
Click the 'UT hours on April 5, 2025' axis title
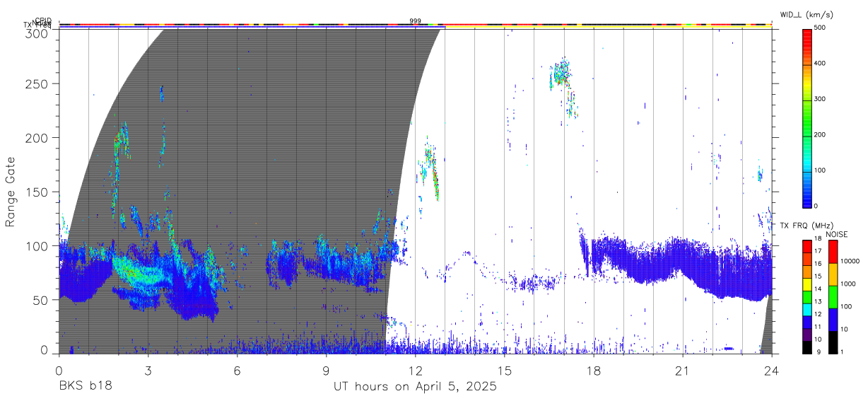415,387
